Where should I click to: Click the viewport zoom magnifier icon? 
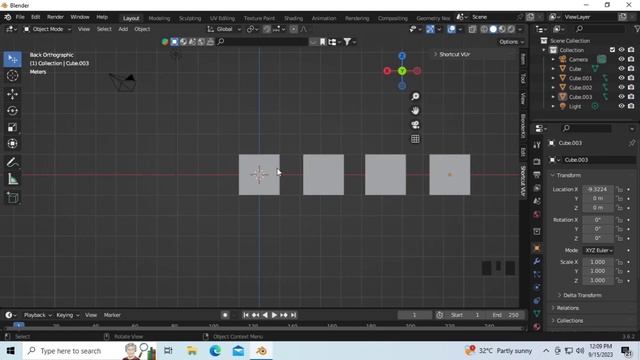pyautogui.click(x=415, y=96)
